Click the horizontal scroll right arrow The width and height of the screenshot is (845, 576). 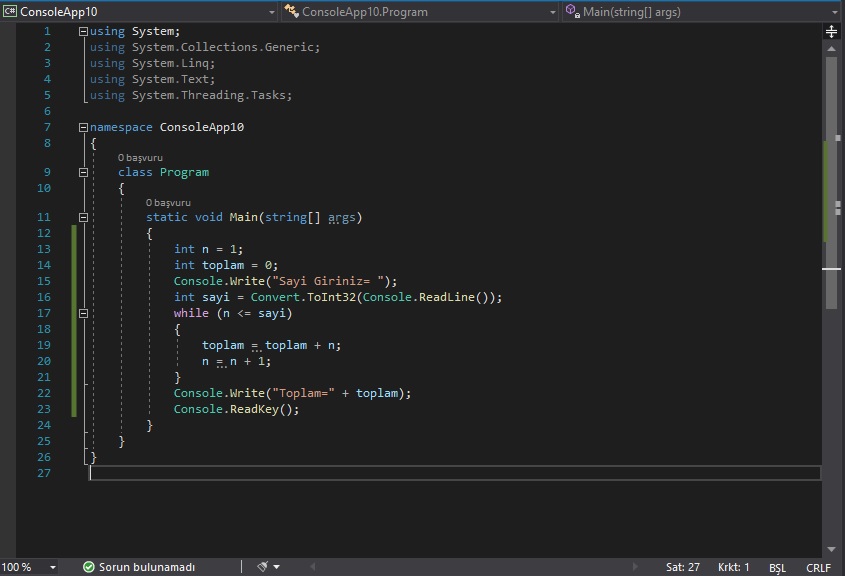[635, 567]
